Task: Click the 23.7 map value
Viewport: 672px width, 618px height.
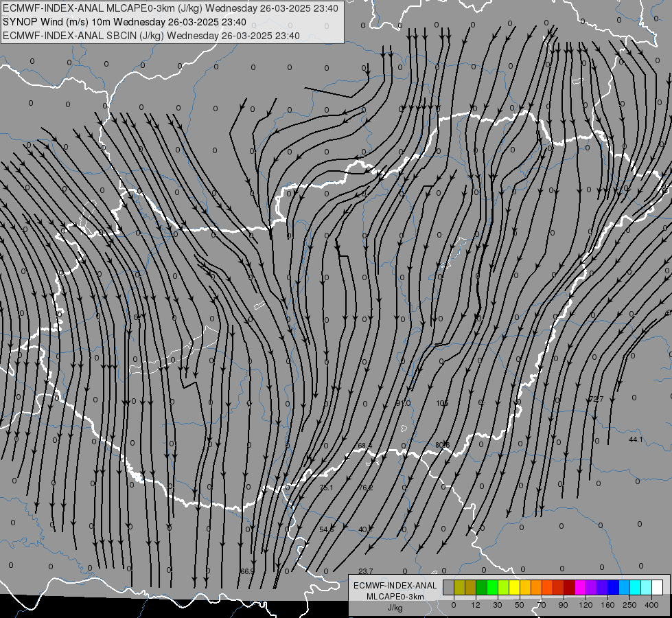Action: tap(366, 571)
